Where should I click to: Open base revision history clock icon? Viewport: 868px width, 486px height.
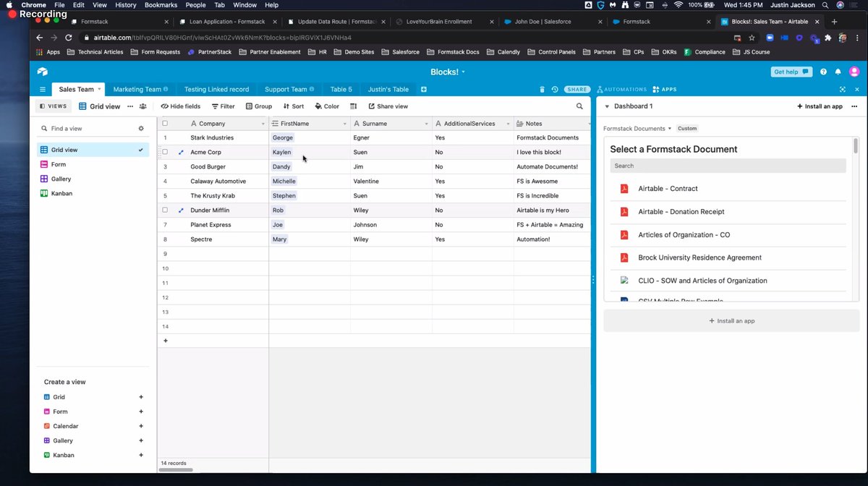[x=555, y=90]
